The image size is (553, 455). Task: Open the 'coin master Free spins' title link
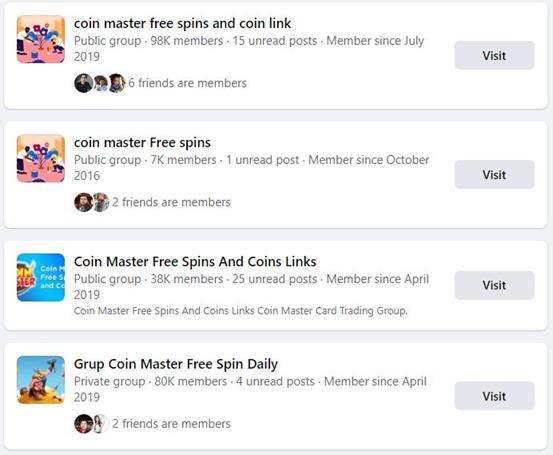pos(142,142)
